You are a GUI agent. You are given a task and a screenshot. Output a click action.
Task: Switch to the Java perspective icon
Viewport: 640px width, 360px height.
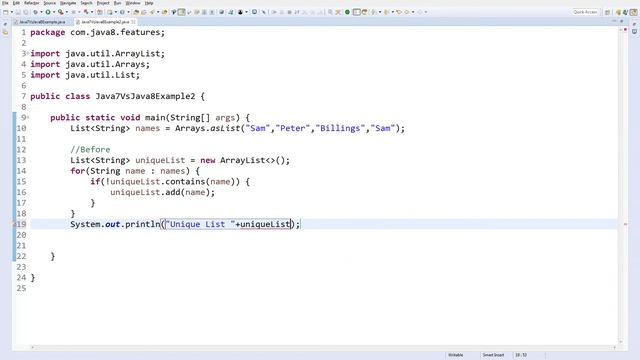click(x=633, y=12)
